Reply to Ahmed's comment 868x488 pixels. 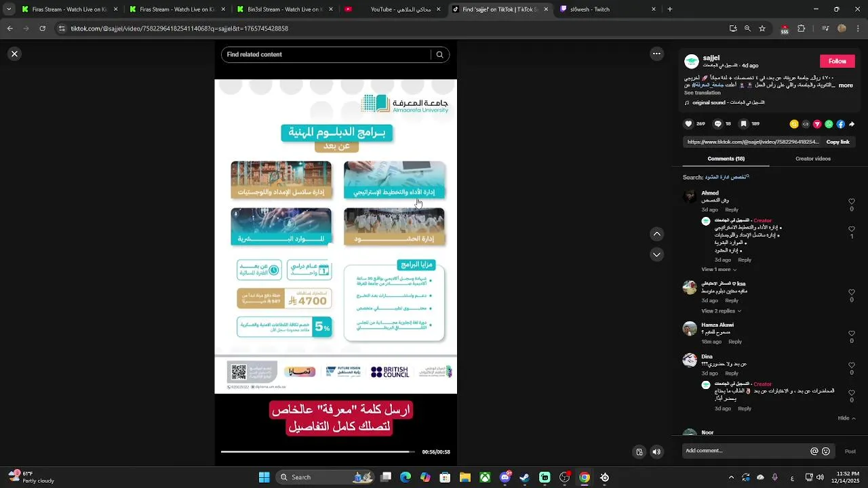click(732, 209)
